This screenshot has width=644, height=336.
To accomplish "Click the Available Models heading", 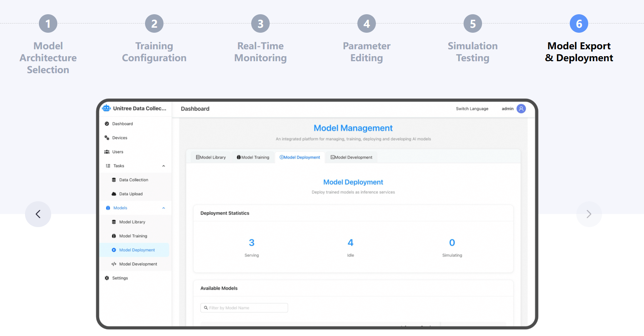I will tap(219, 288).
